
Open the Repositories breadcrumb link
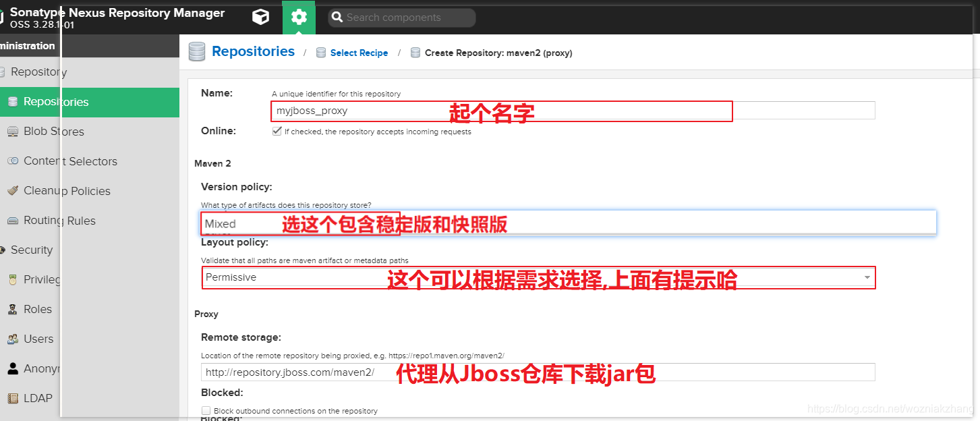pyautogui.click(x=253, y=51)
